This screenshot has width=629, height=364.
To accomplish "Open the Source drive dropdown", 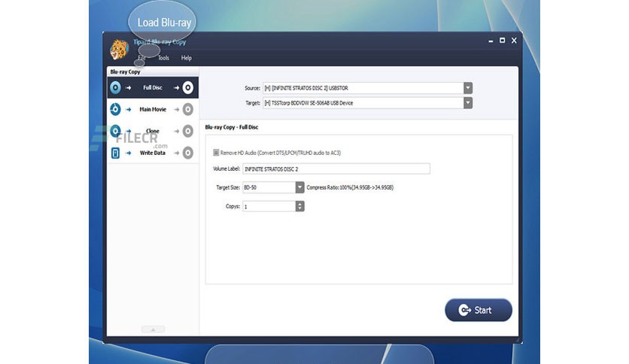I will pyautogui.click(x=468, y=88).
